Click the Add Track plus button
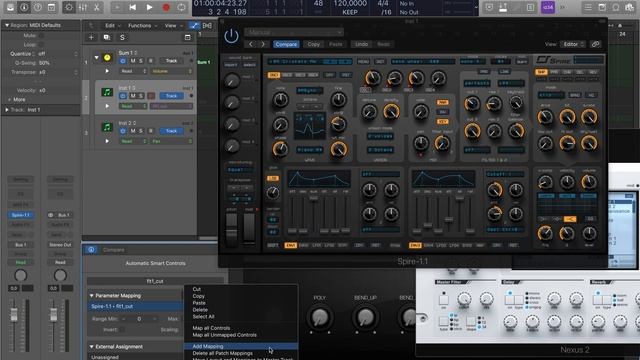The width and height of the screenshot is (640, 360). 91,38
